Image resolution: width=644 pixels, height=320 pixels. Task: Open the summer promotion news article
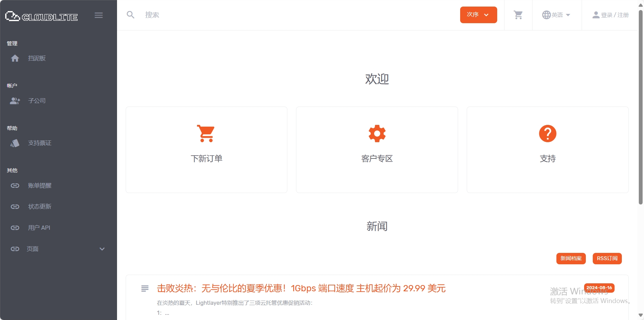301,288
